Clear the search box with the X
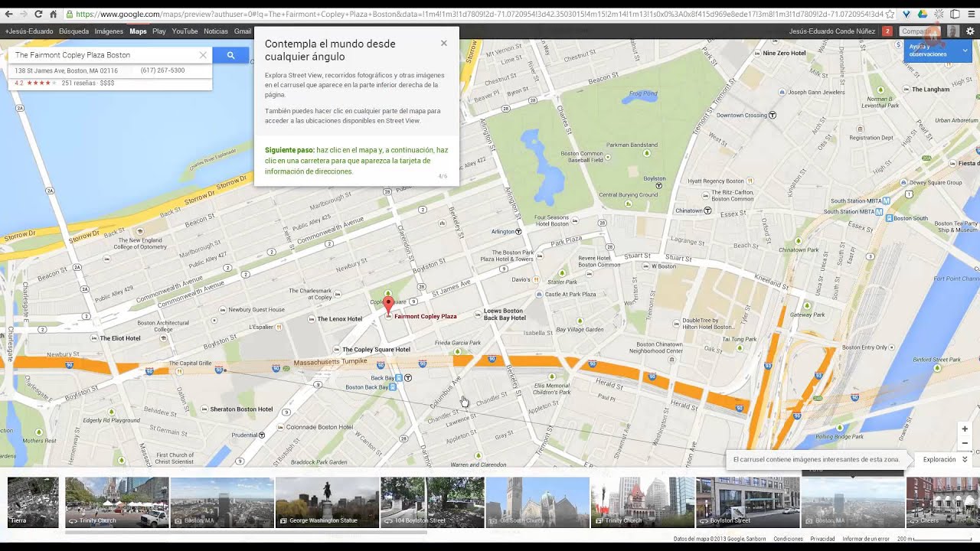The image size is (980, 551). tap(203, 55)
